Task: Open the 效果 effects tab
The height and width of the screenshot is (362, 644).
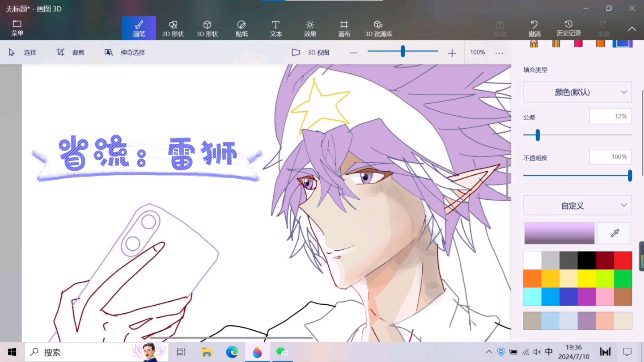Action: [x=310, y=28]
